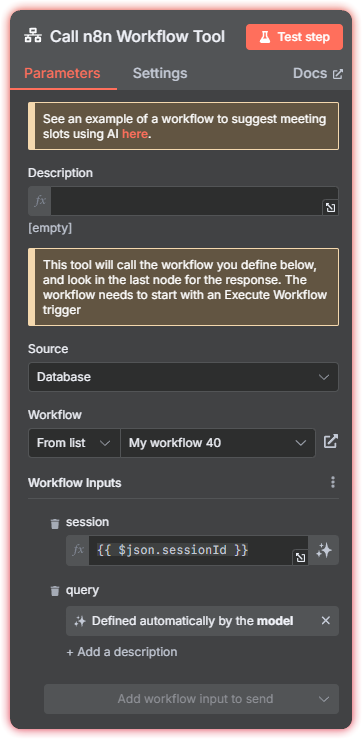Click the workflow node icon in header

(33, 37)
